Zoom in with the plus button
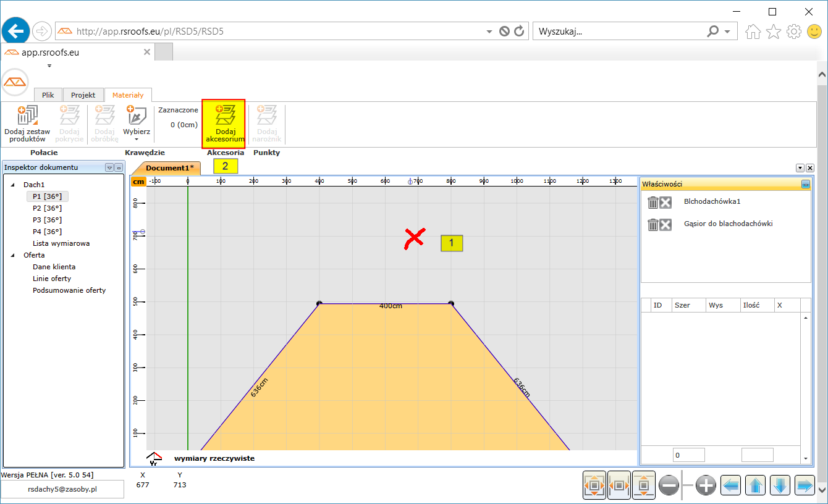Image resolution: width=828 pixels, height=504 pixels. click(706, 486)
